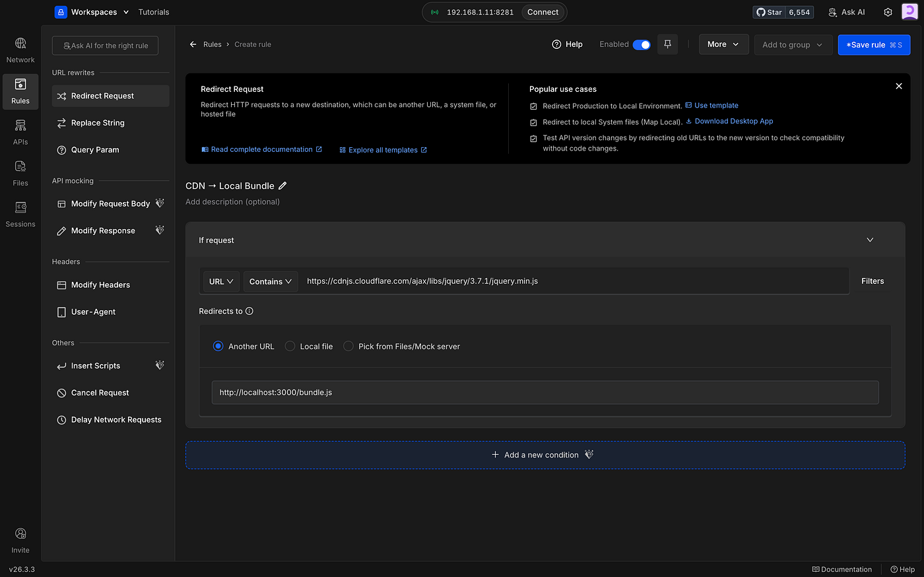This screenshot has height=577, width=924.
Task: Click Add a new condition button
Action: [545, 455]
